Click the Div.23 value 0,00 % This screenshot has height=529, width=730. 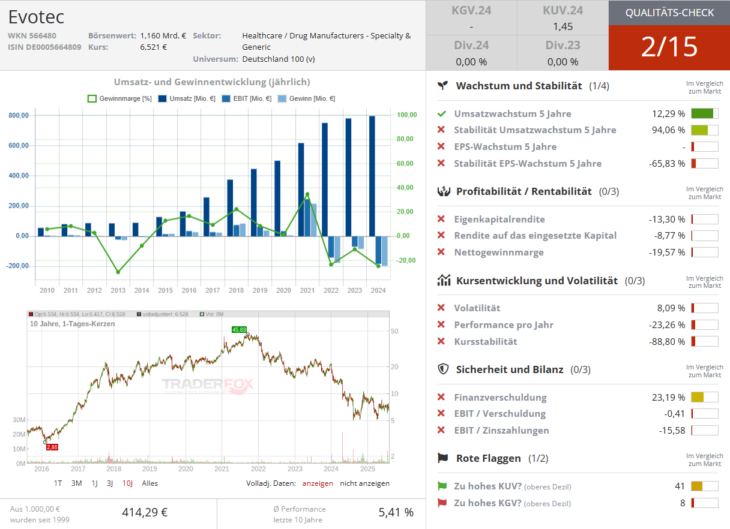(x=563, y=62)
